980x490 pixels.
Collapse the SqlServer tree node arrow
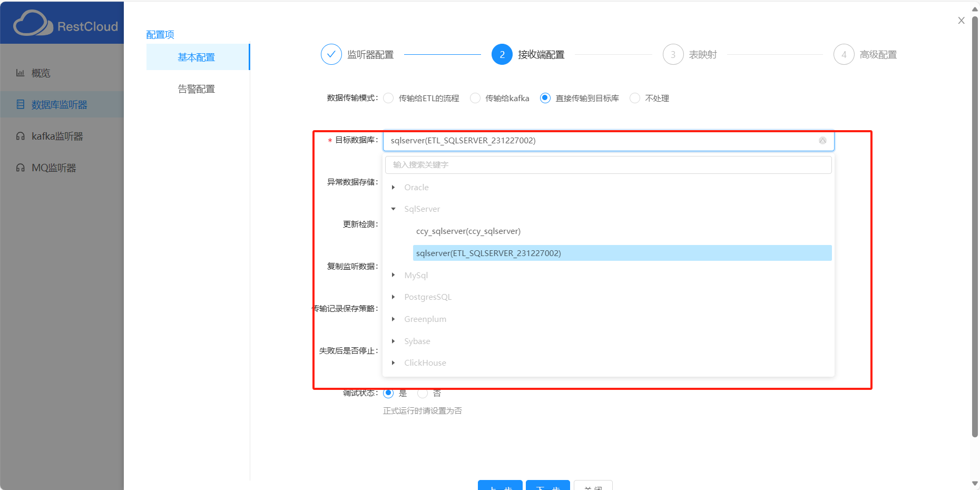(x=393, y=209)
